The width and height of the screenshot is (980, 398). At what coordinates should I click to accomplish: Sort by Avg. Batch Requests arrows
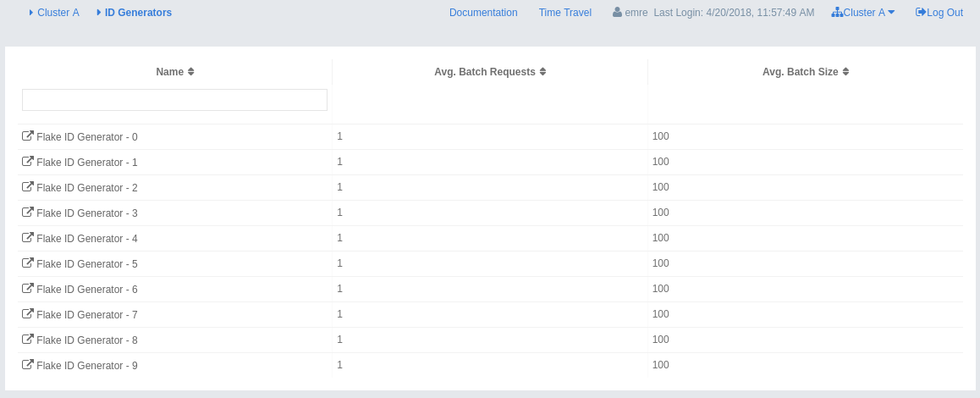(542, 72)
